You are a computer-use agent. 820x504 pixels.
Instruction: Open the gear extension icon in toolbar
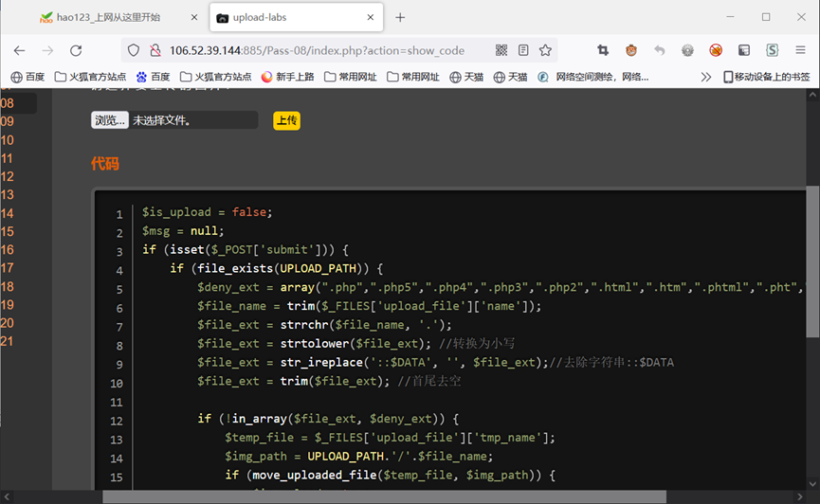point(687,50)
